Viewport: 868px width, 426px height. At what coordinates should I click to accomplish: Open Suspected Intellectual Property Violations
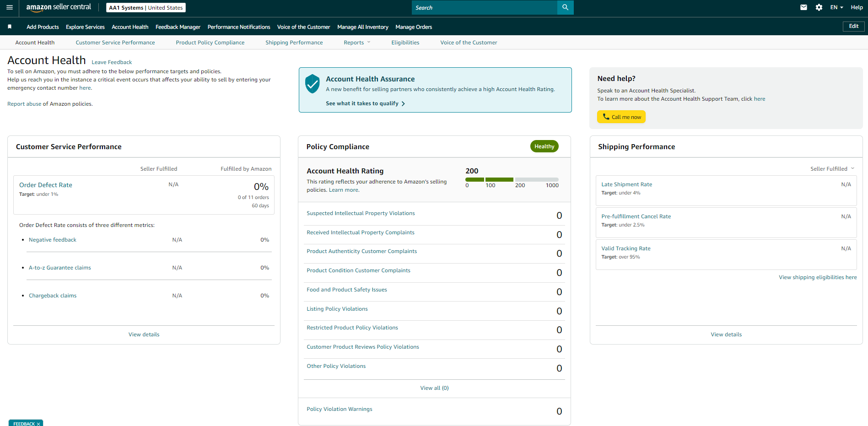tap(361, 213)
